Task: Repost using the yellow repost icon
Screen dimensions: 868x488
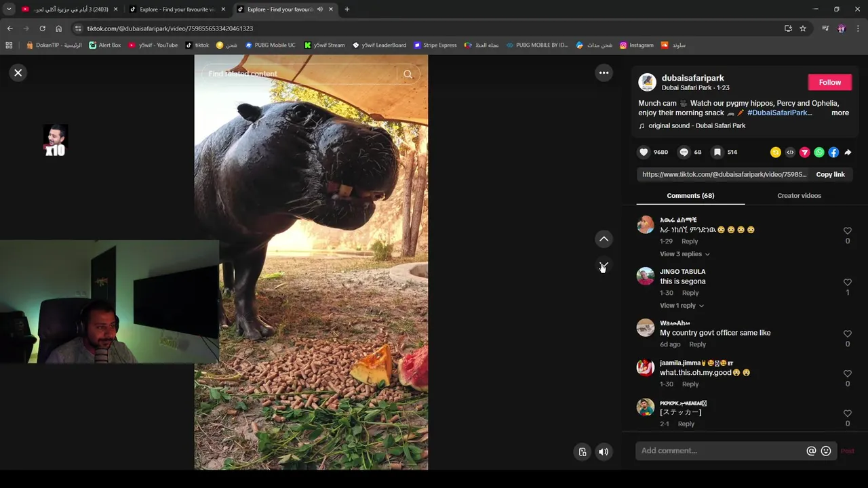Action: tap(776, 152)
